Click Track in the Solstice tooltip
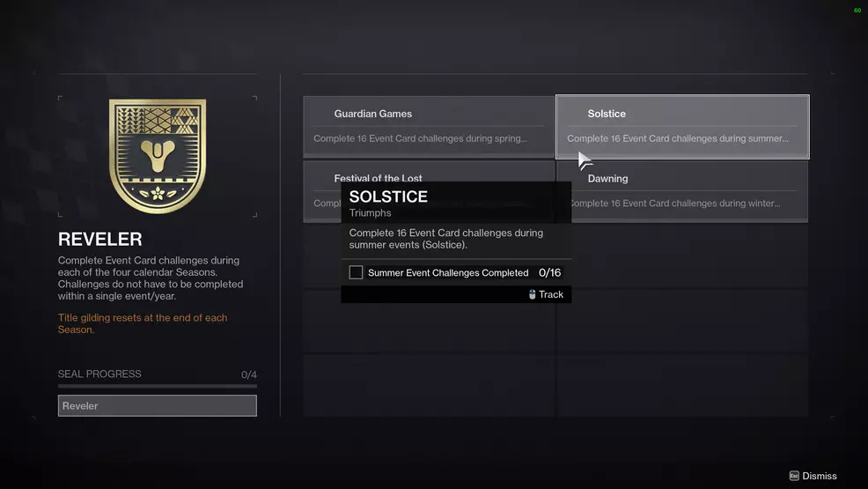868x489 pixels. (551, 294)
